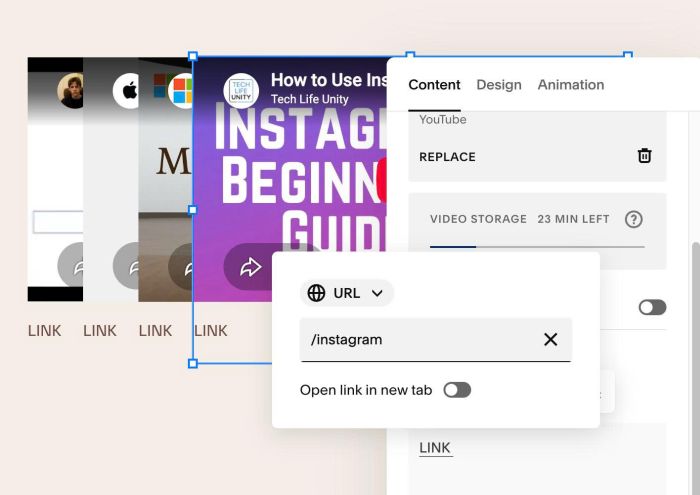Select the bottom-left selection handle

pos(193,363)
